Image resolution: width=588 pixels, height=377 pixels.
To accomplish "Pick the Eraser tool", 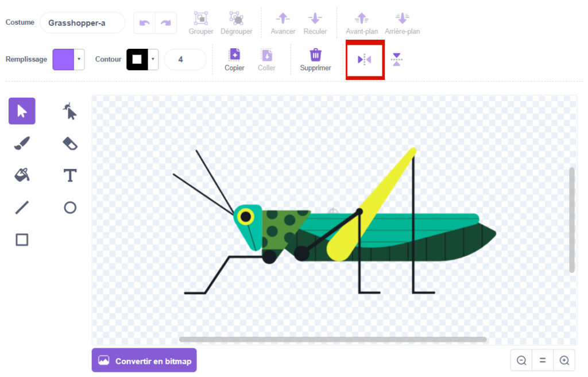I will [x=69, y=143].
